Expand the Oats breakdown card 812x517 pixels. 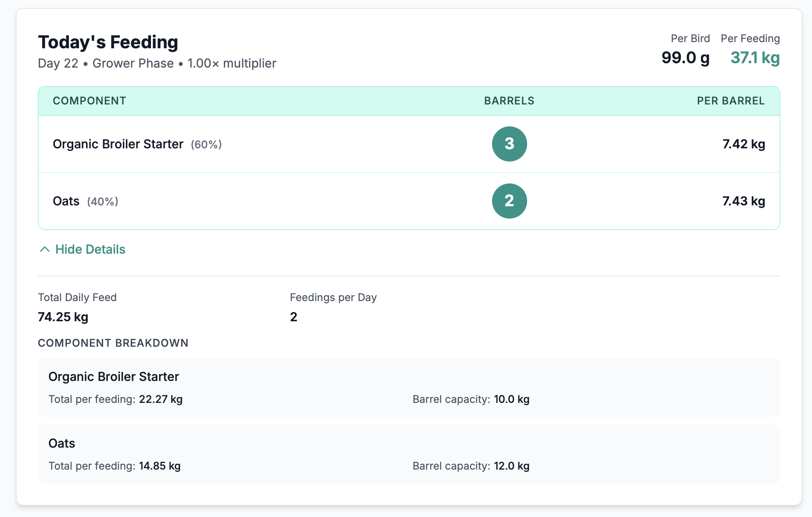coord(408,454)
